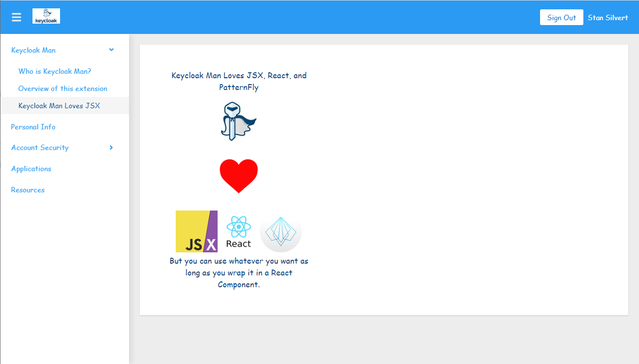Click the PatternFly round logo
Image resolution: width=639 pixels, height=364 pixels.
click(x=281, y=232)
